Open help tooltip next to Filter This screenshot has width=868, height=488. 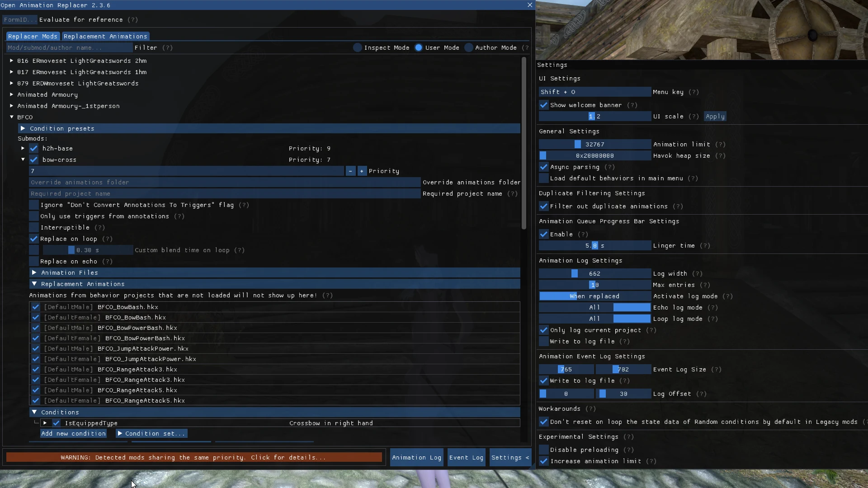point(168,48)
